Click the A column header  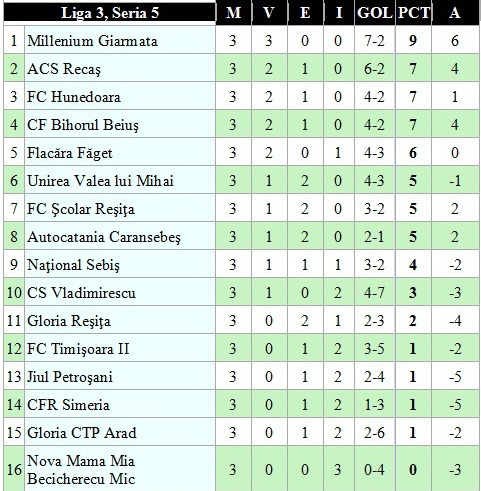pyautogui.click(x=455, y=13)
